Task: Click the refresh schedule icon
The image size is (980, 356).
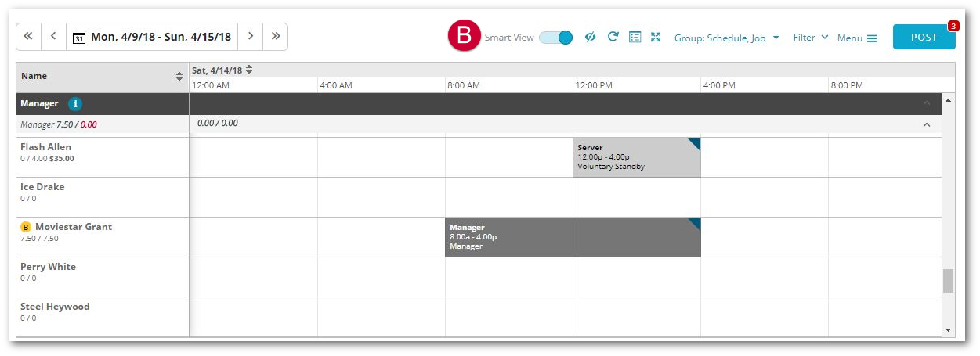Action: click(x=613, y=37)
